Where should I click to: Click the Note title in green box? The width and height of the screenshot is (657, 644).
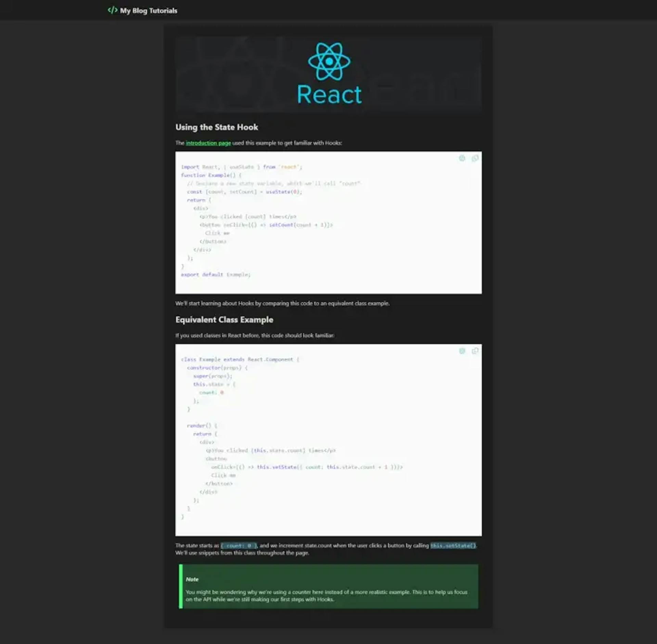pyautogui.click(x=192, y=579)
